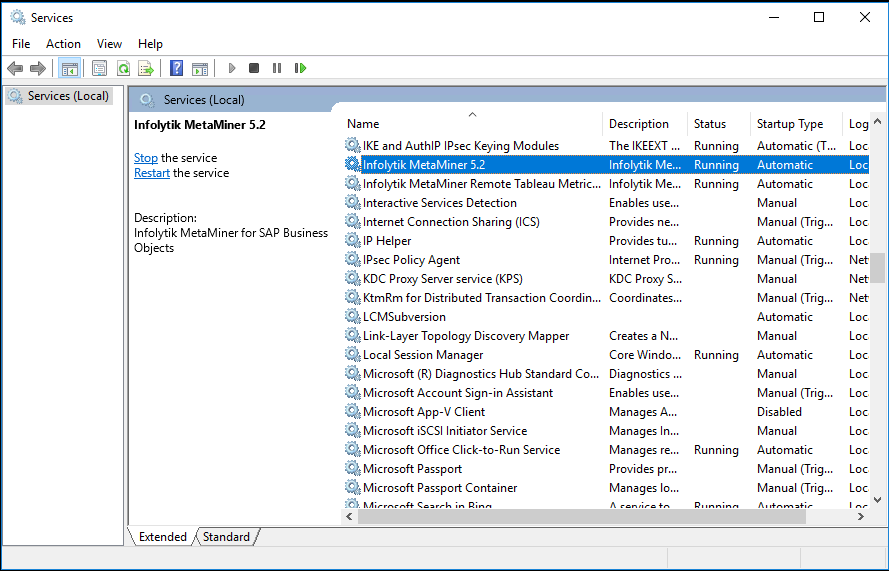The image size is (889, 571).
Task: Click the Disabled startup type cell
Action: pyautogui.click(x=779, y=412)
